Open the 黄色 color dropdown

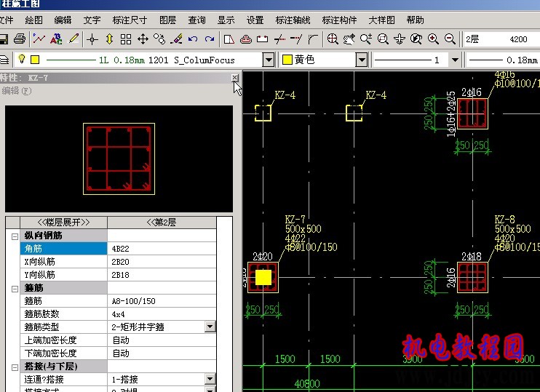point(361,60)
